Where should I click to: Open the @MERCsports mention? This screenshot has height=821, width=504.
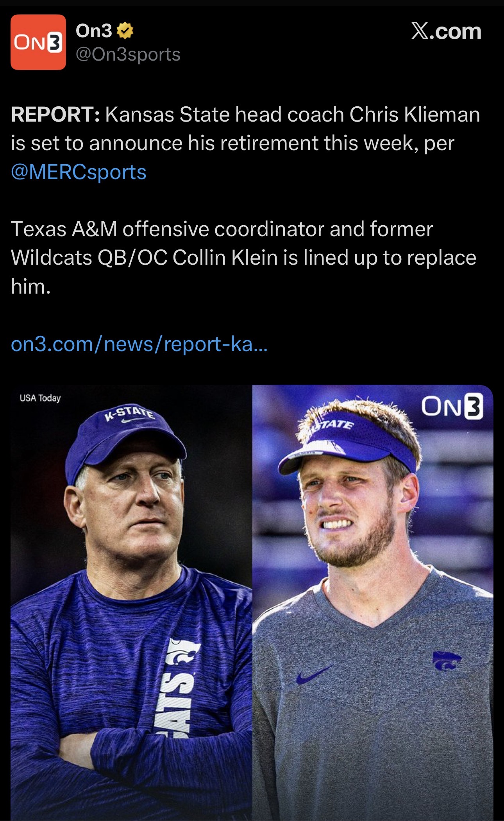79,172
